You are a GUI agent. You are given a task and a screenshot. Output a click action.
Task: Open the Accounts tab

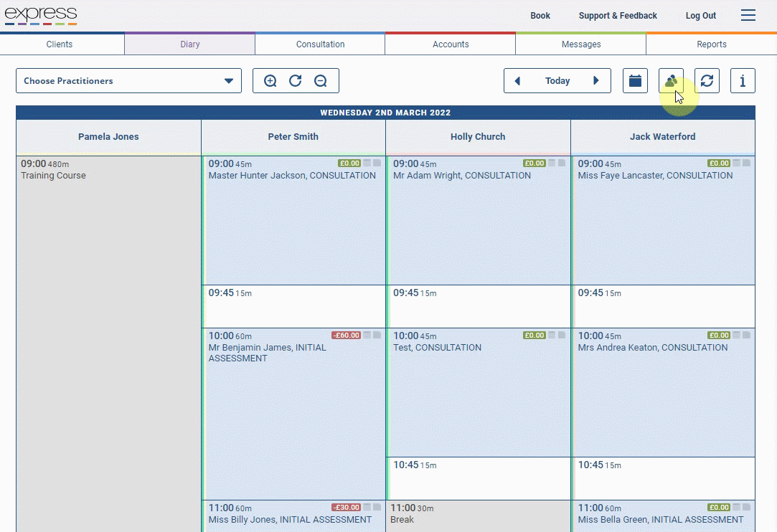point(451,44)
